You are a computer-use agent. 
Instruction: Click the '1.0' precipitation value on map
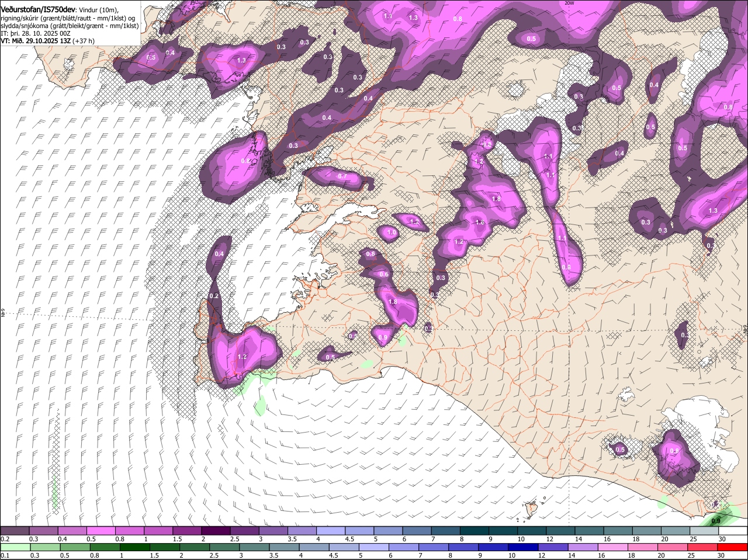tap(392, 233)
